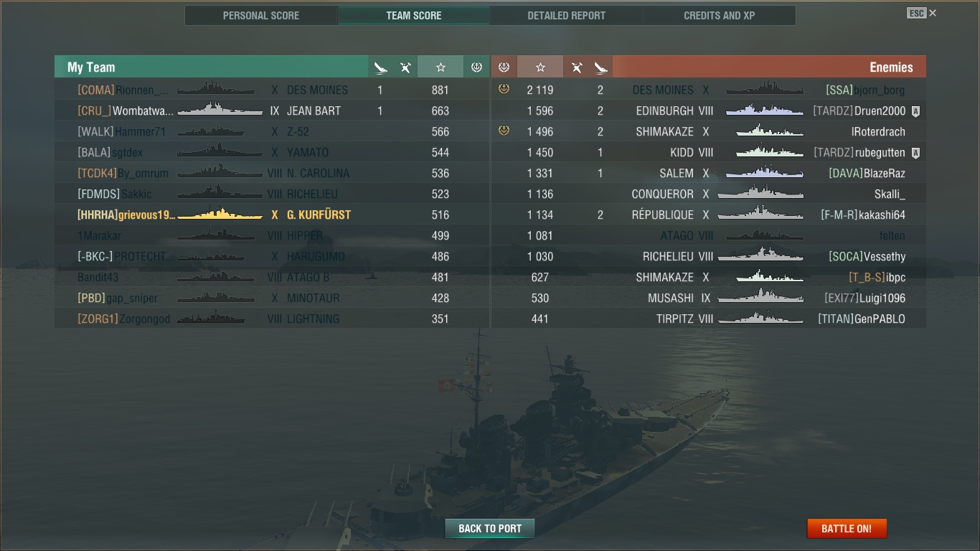The width and height of the screenshot is (980, 551).
Task: Click the achievement medal in bjorn_borg row
Action: [504, 90]
